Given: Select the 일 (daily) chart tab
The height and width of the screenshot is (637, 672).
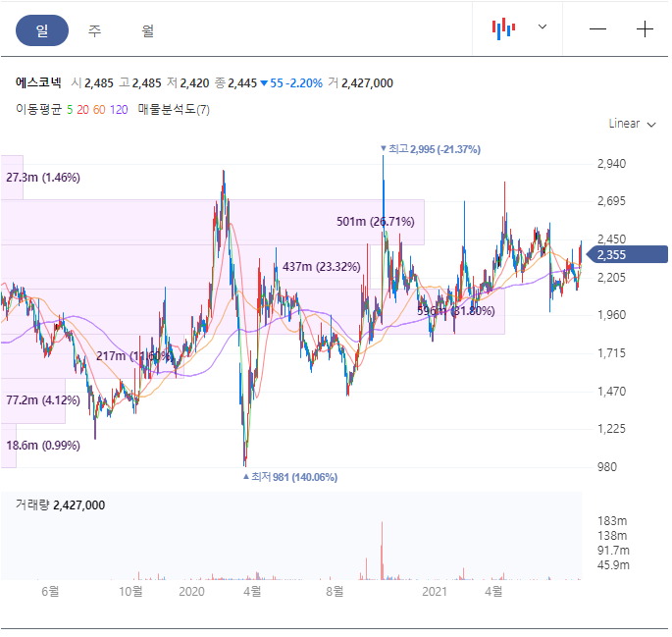Looking at the screenshot, I should pyautogui.click(x=42, y=30).
